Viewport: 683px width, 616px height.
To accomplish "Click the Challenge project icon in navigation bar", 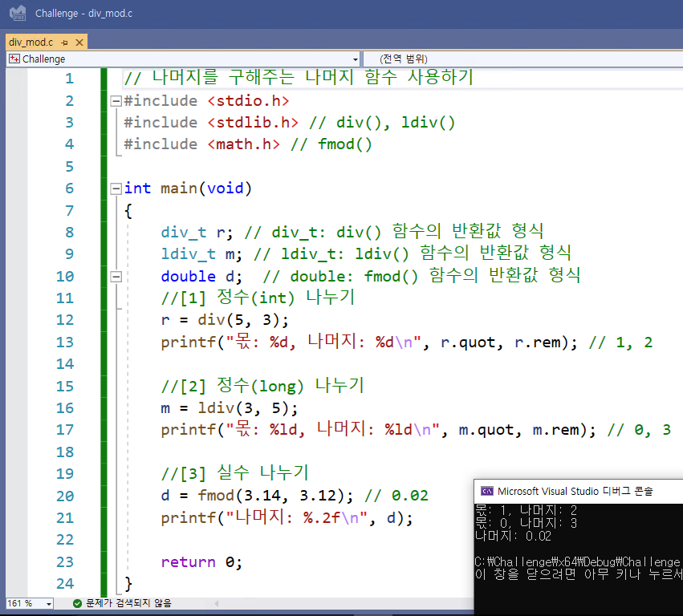I will click(x=14, y=59).
